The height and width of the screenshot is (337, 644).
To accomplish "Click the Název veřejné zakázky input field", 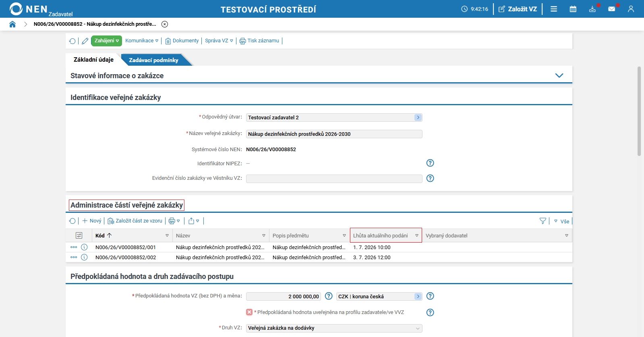I will pyautogui.click(x=334, y=134).
